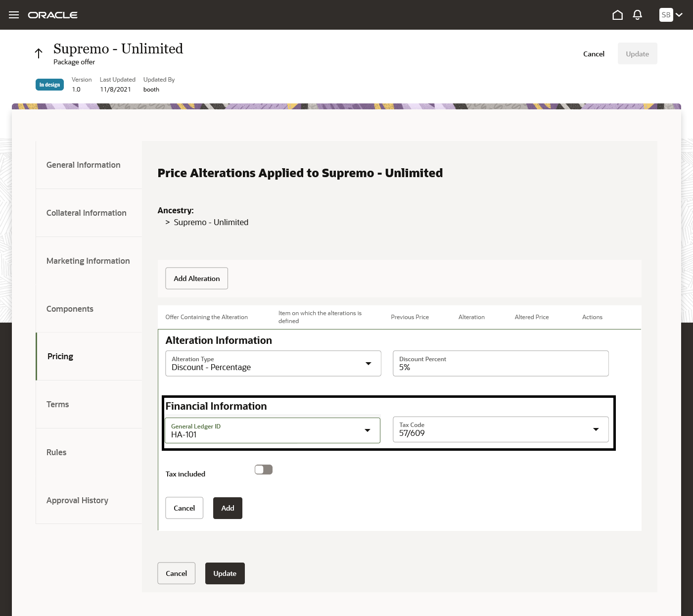Go to the Rules tab
Image resolution: width=693 pixels, height=616 pixels.
(x=89, y=452)
